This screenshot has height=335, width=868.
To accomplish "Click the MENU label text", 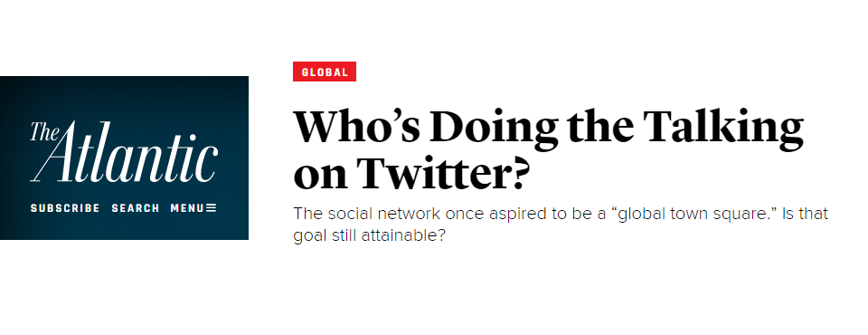I will (x=187, y=208).
